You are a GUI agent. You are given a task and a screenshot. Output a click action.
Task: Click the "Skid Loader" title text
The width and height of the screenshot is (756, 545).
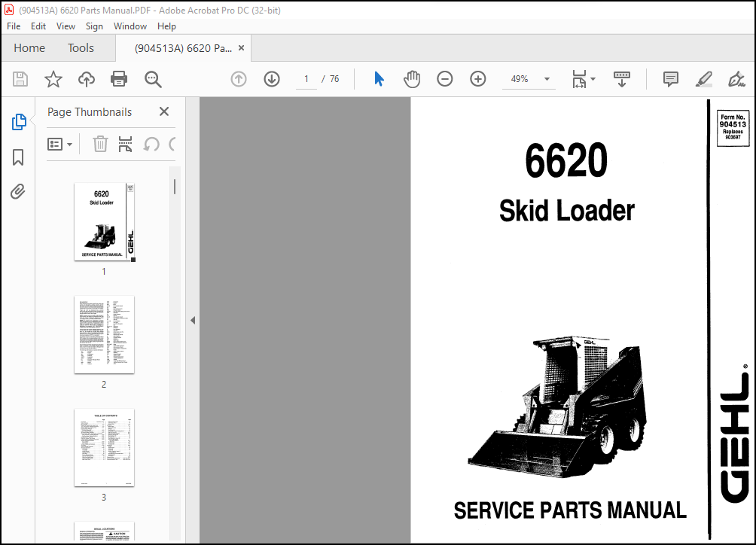(566, 211)
